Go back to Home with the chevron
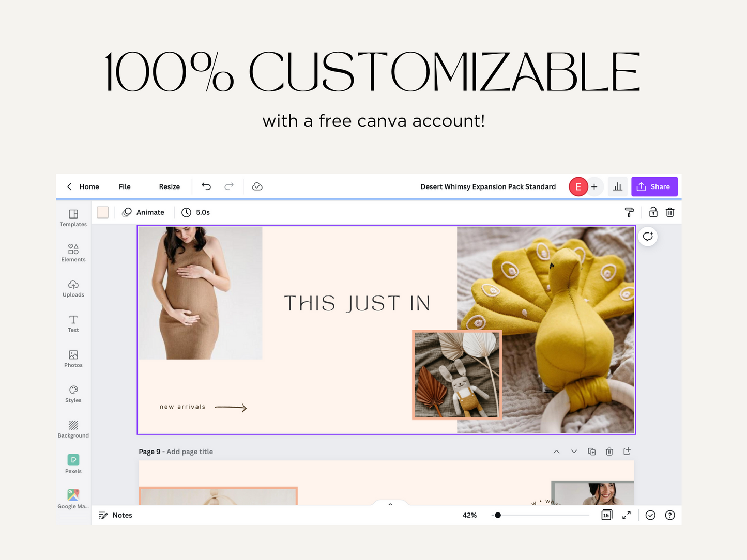Viewport: 747px width, 560px height. 69,186
